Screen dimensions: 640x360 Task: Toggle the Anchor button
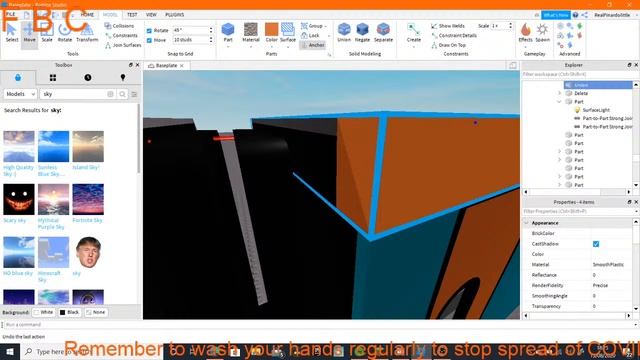click(313, 45)
